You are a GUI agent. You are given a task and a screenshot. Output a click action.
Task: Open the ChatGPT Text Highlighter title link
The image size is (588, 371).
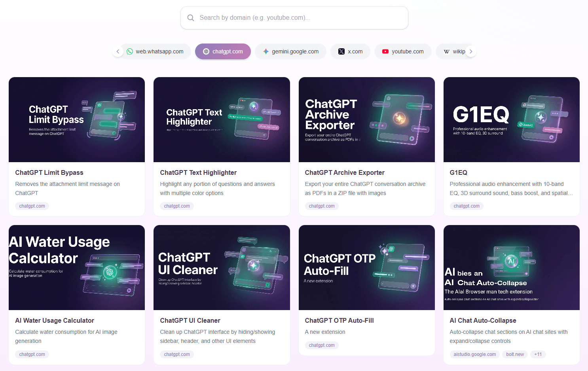pyautogui.click(x=198, y=172)
